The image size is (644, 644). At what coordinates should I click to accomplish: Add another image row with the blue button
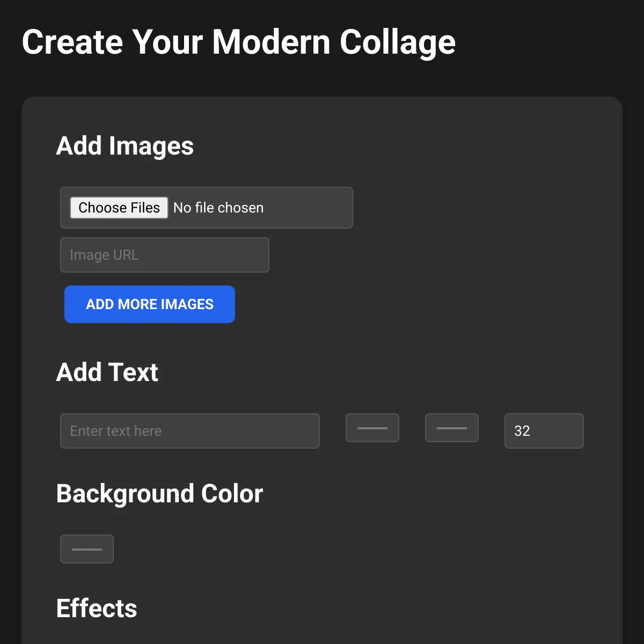point(150,304)
